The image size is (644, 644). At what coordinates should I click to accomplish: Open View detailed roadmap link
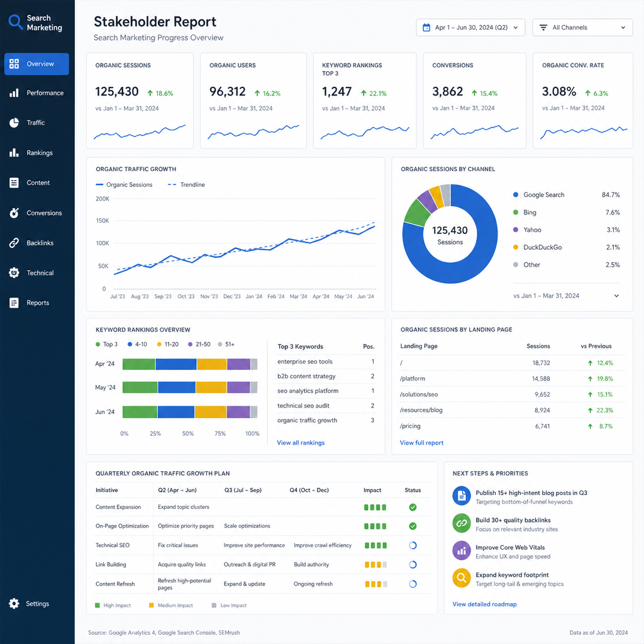[x=484, y=604]
